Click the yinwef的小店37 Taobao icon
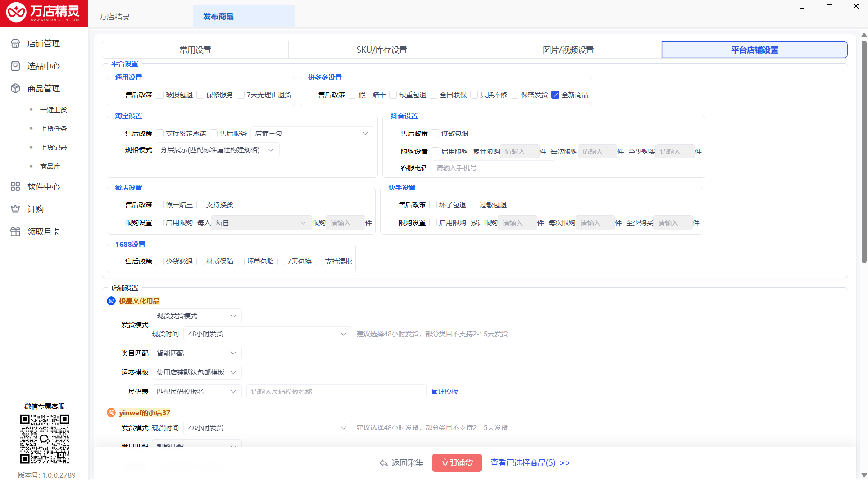Screen dimensions: 868x480 (111, 412)
